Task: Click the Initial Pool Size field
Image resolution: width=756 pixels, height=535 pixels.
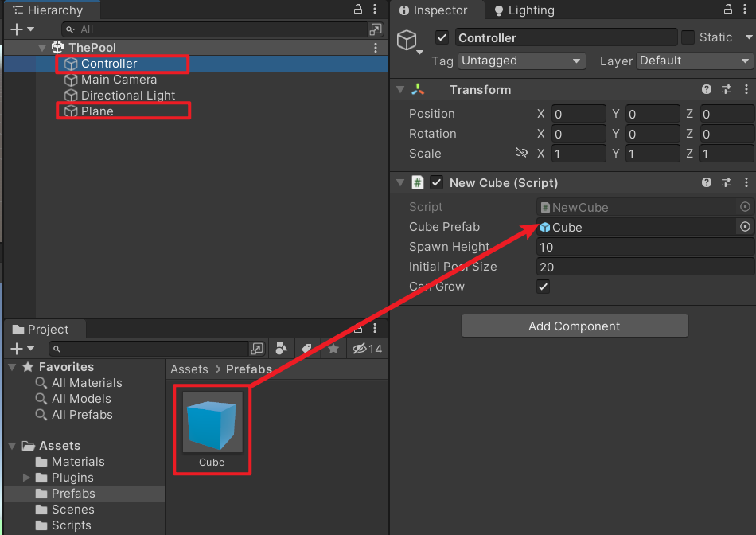Action: pyautogui.click(x=645, y=267)
